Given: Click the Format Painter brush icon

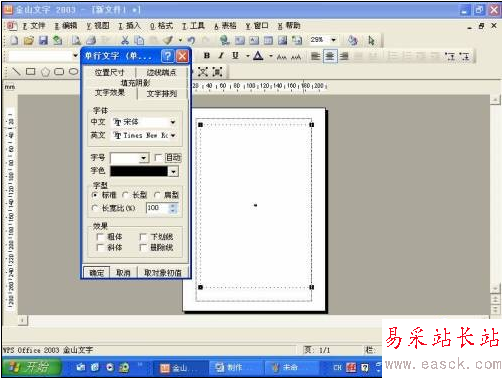Looking at the screenshot, I should click(168, 40).
